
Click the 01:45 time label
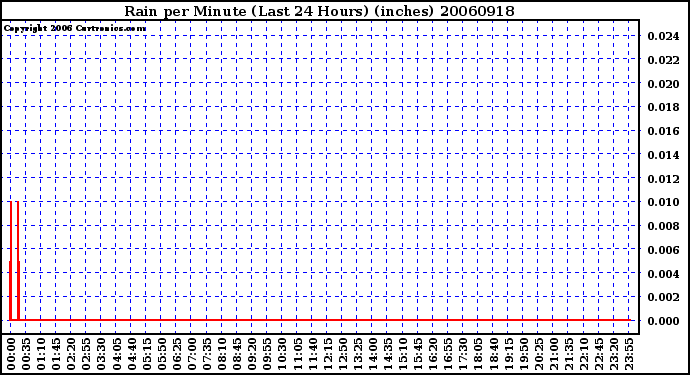(x=56, y=354)
